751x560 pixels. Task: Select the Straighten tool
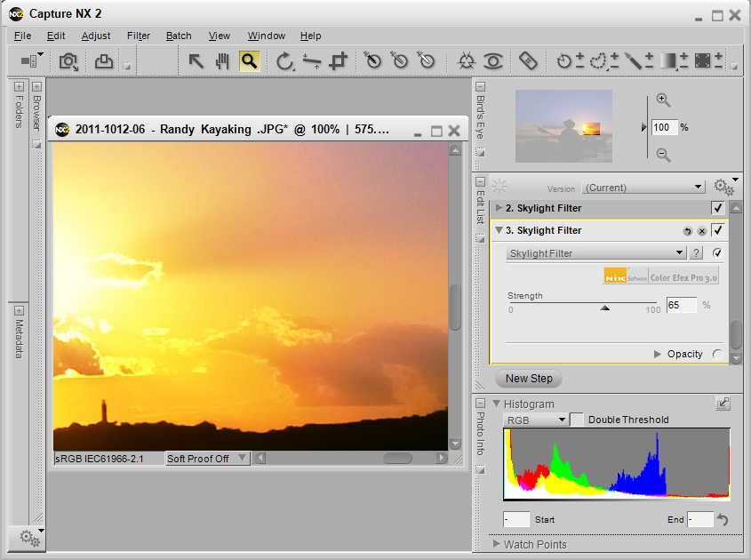coord(312,60)
